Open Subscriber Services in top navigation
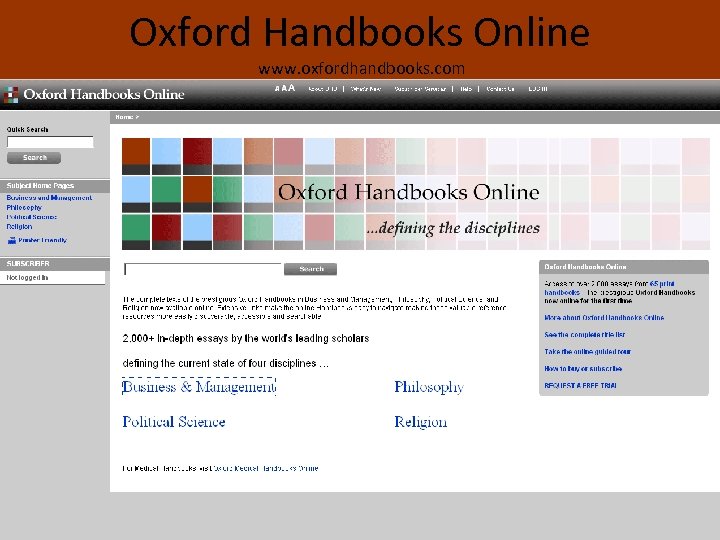The height and width of the screenshot is (540, 720). coord(420,89)
